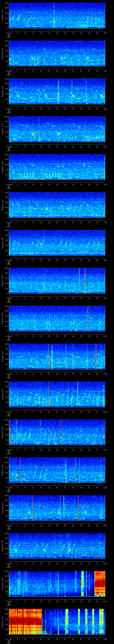The height and width of the screenshot is (644, 114).
Task: Pick the spectrogram starting at 10:08:00
Action: tap(57, 280)
